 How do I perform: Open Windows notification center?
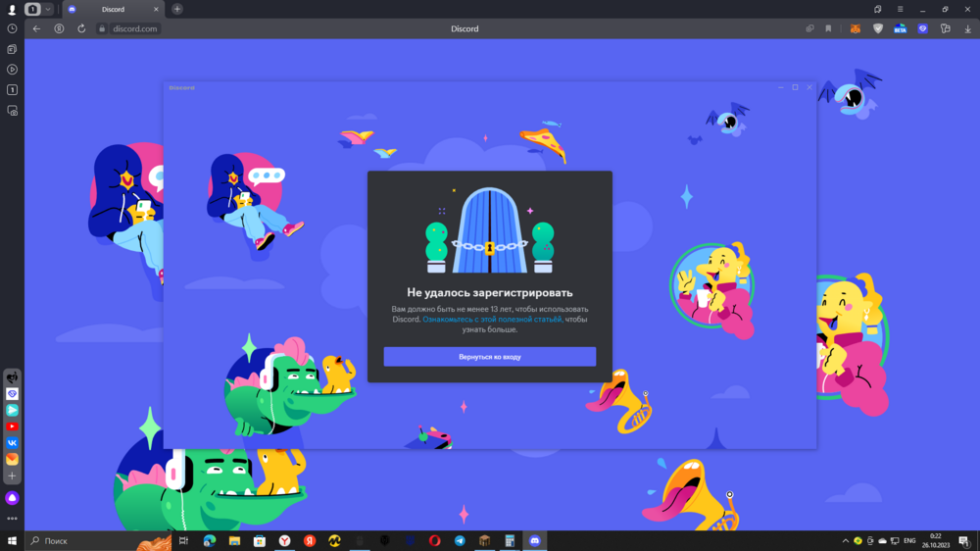[x=964, y=541]
